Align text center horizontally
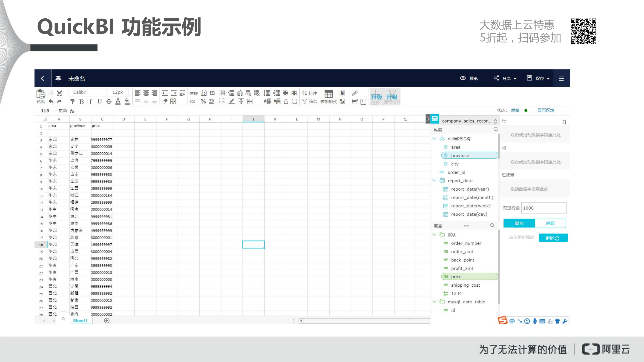Screen dimensions: 644x362 pos(146,93)
